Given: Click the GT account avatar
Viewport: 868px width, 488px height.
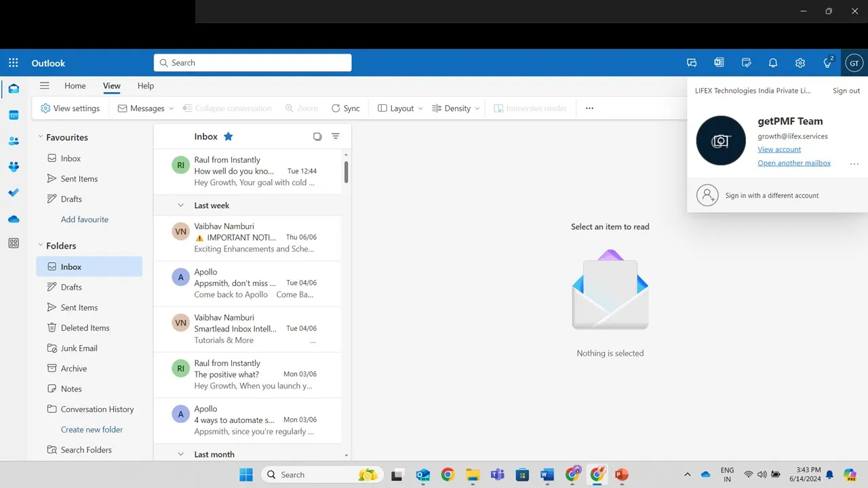Looking at the screenshot, I should point(854,63).
